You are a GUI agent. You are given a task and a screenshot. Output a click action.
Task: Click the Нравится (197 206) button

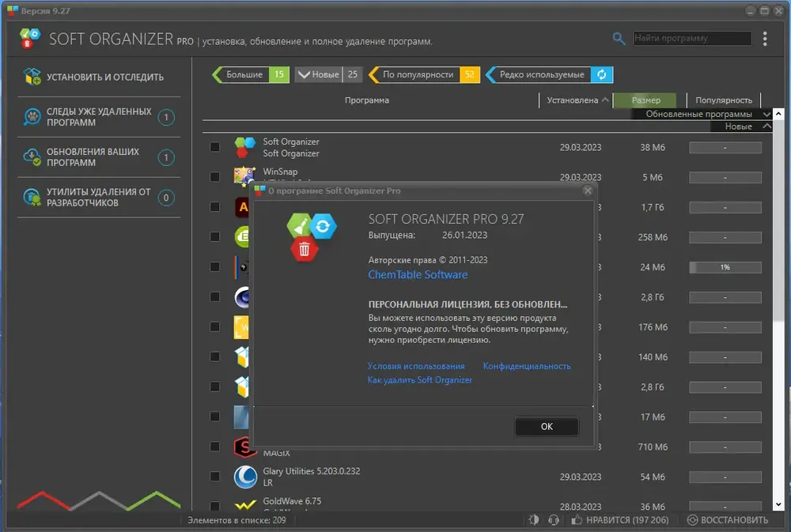620,520
